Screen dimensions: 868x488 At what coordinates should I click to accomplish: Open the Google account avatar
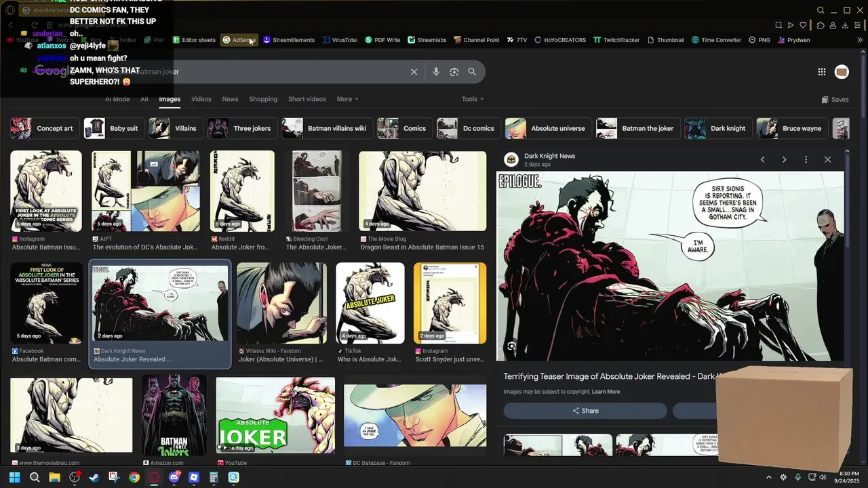(842, 72)
